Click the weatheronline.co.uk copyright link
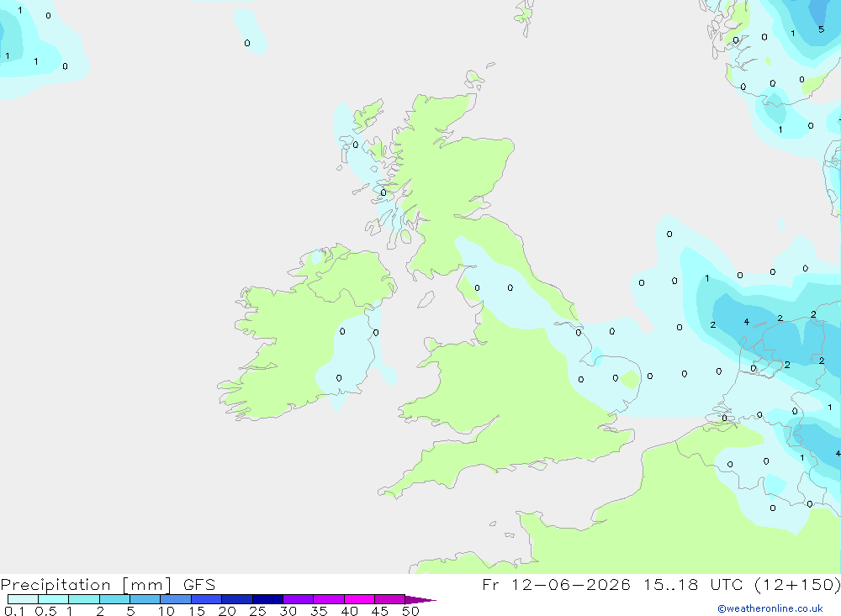 point(770,608)
